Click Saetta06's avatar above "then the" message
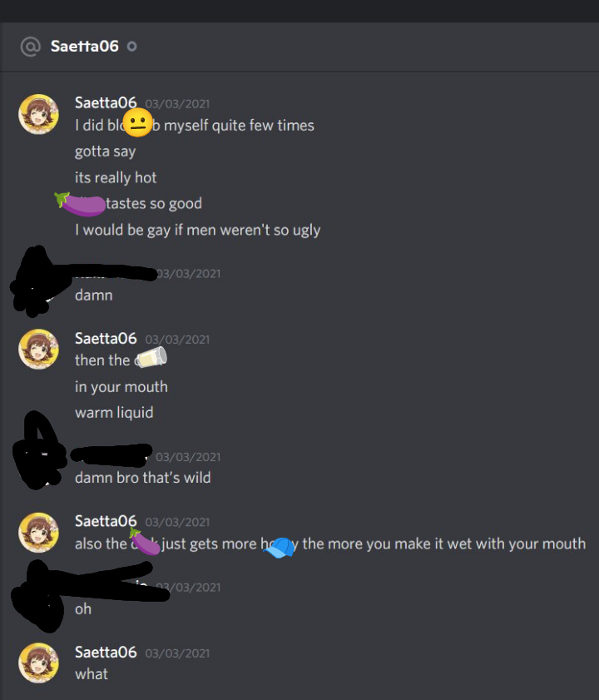Image resolution: width=599 pixels, height=700 pixels. [x=38, y=350]
